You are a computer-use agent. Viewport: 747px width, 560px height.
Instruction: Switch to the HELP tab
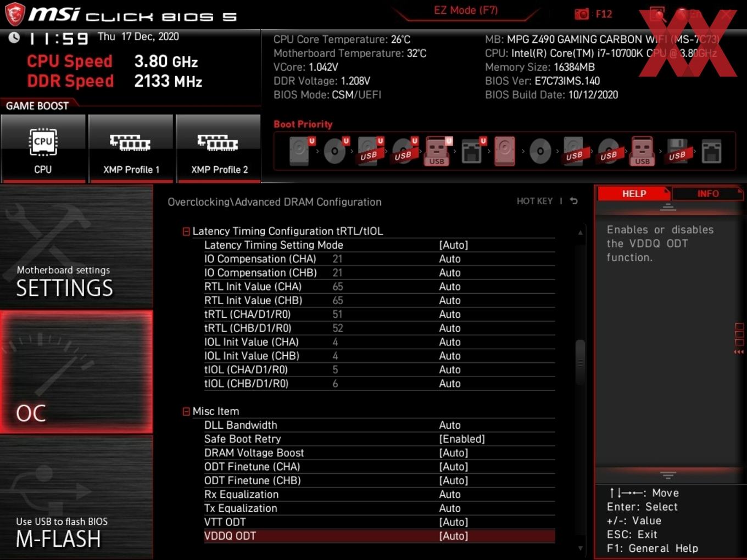coord(634,193)
